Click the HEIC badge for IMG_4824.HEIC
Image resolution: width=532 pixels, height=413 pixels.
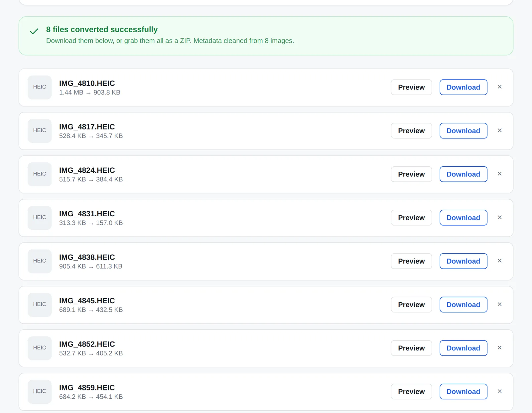point(40,174)
